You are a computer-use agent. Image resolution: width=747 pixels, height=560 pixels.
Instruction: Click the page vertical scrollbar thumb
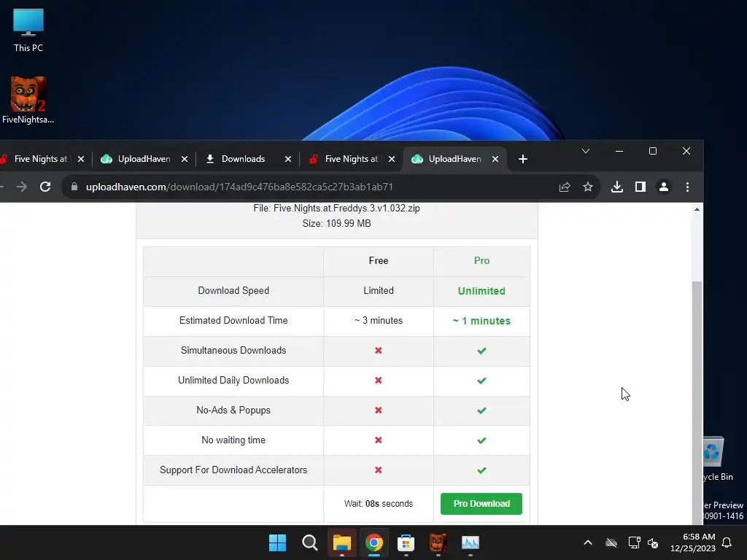click(697, 402)
